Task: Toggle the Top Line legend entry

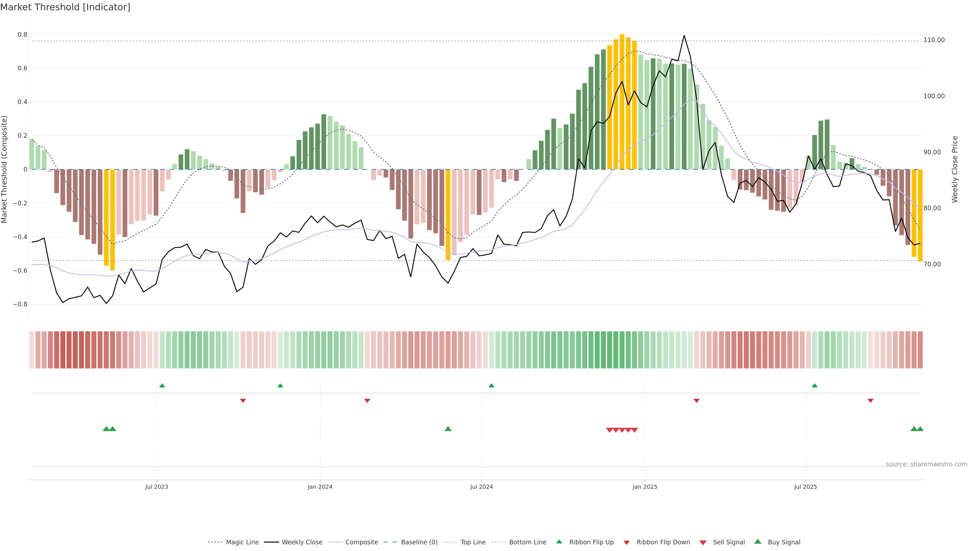Action: 473,542
